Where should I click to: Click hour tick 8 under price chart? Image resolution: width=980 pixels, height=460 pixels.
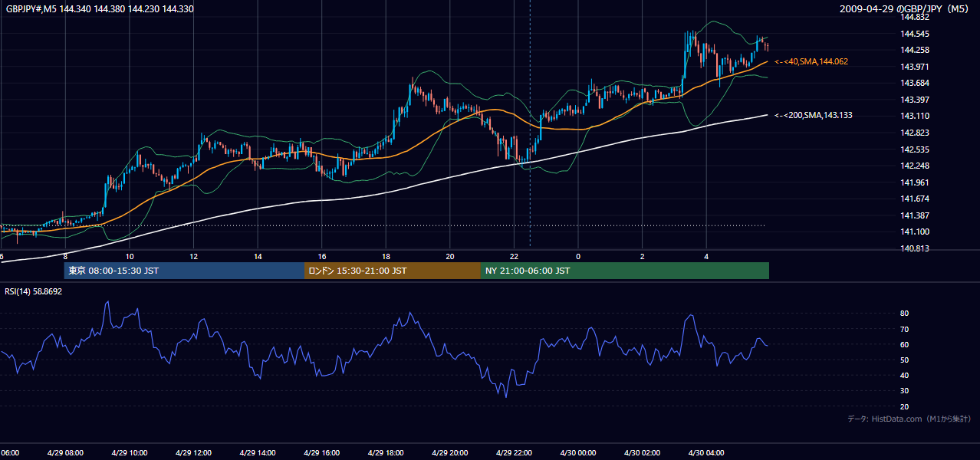coord(65,256)
